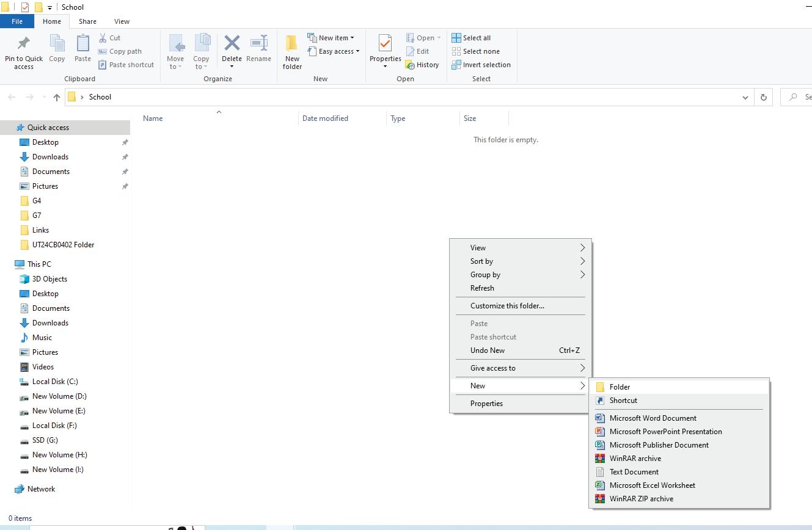
Task: Click the Paste ribbon icon
Action: 82,44
